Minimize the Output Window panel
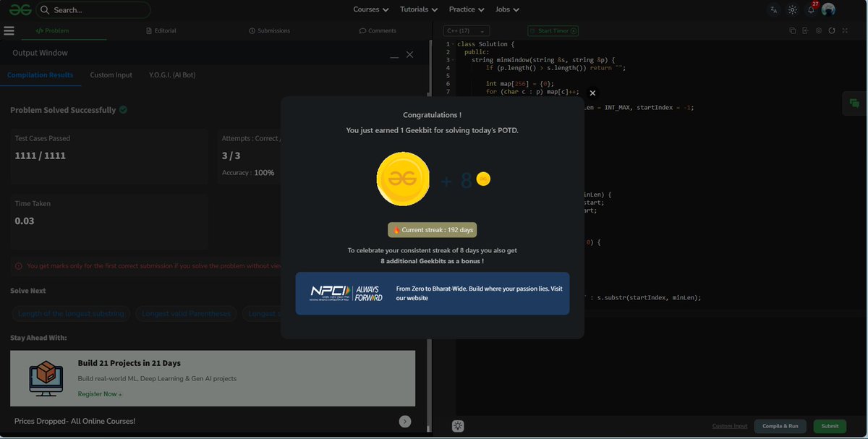Viewport: 868px width, 439px height. click(x=394, y=56)
